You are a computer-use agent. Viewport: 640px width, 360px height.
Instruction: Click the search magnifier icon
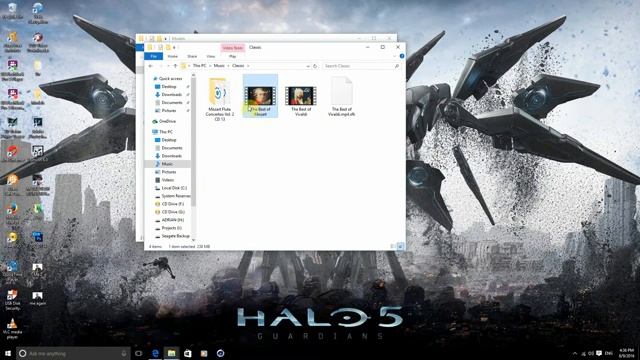[x=396, y=66]
